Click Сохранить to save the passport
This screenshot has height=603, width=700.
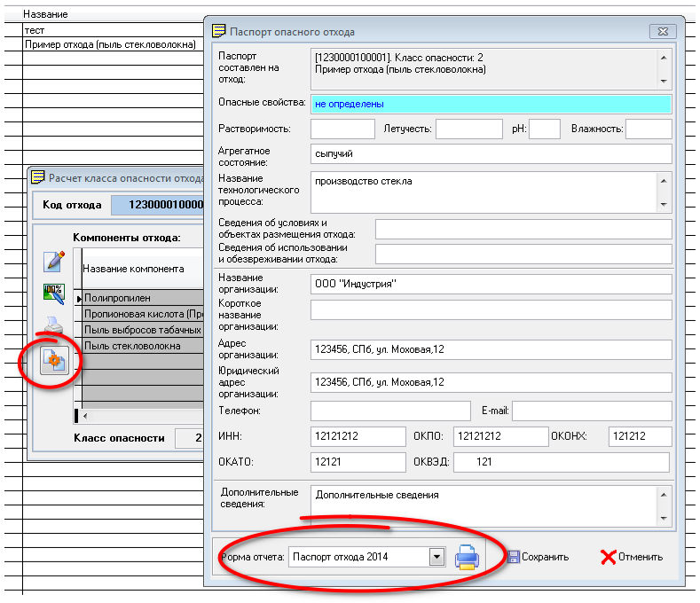[x=537, y=557]
